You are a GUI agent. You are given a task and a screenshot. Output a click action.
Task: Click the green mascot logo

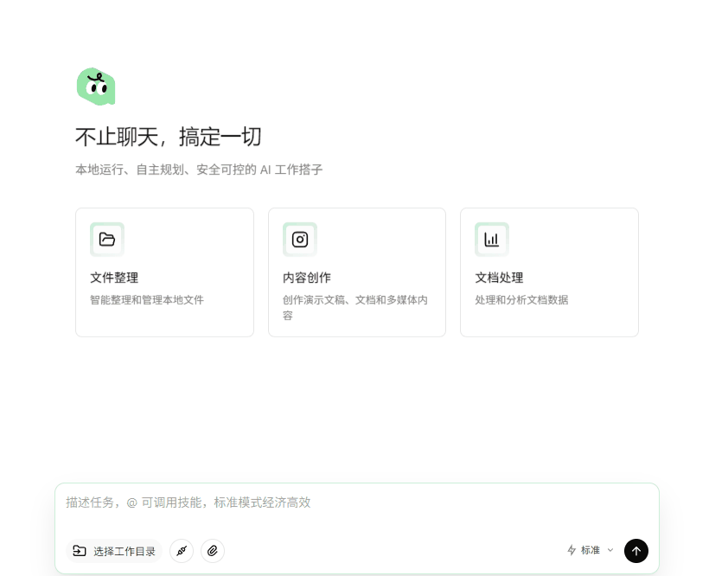pyautogui.click(x=96, y=85)
